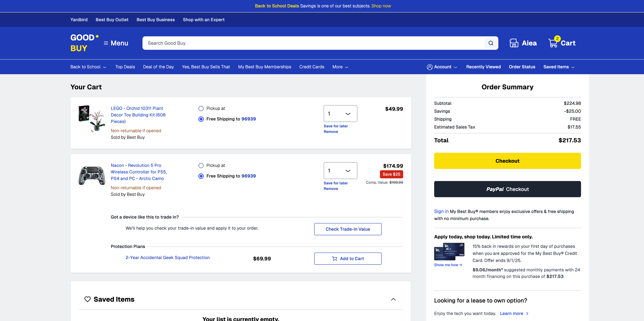Select Pickup for Nacon controller
Image resolution: width=644 pixels, height=321 pixels.
coord(201,165)
